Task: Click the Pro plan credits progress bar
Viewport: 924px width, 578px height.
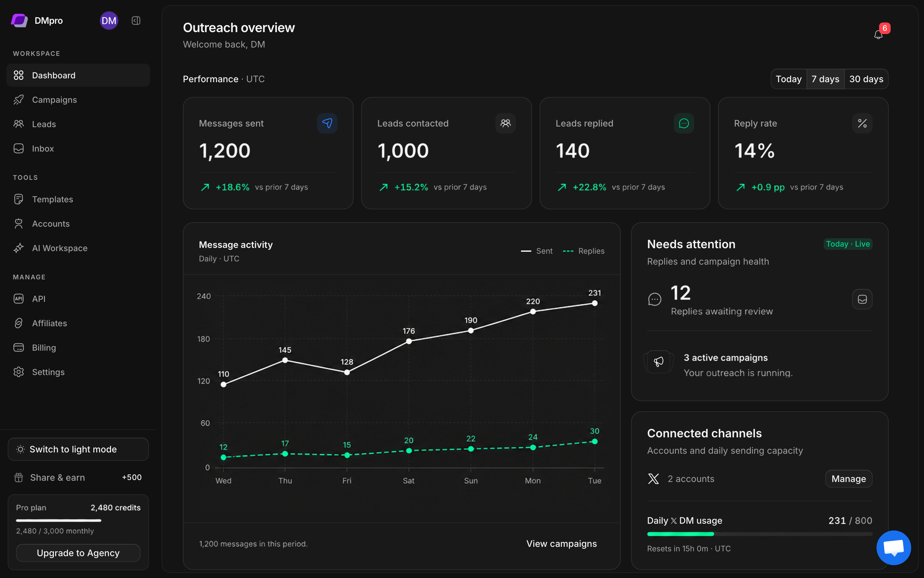Action: pyautogui.click(x=78, y=520)
